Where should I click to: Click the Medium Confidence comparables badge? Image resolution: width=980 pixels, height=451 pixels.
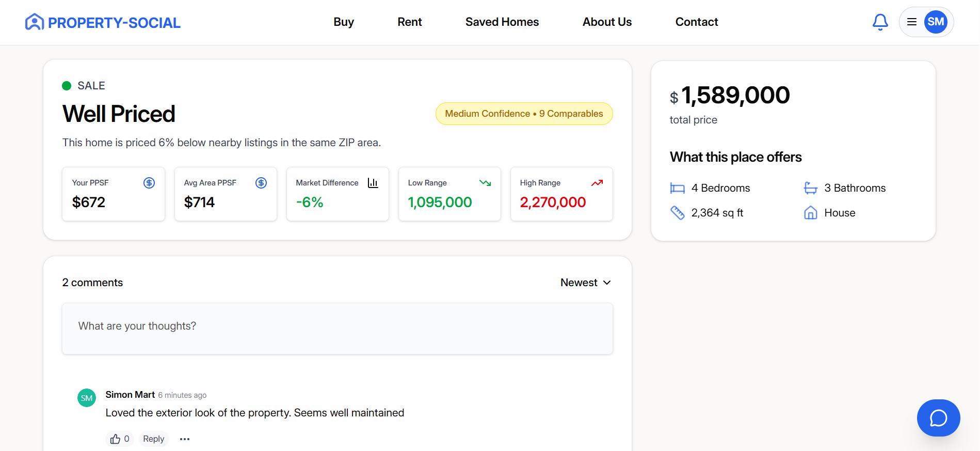pyautogui.click(x=524, y=114)
